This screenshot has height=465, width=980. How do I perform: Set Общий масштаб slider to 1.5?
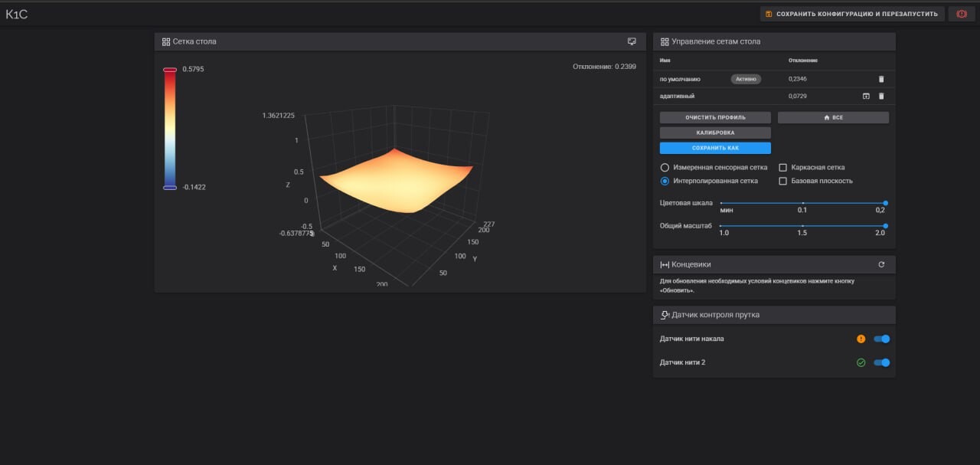pos(802,225)
